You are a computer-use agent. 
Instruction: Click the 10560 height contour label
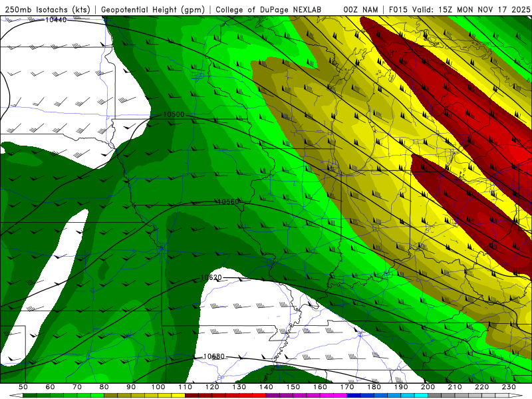228,202
